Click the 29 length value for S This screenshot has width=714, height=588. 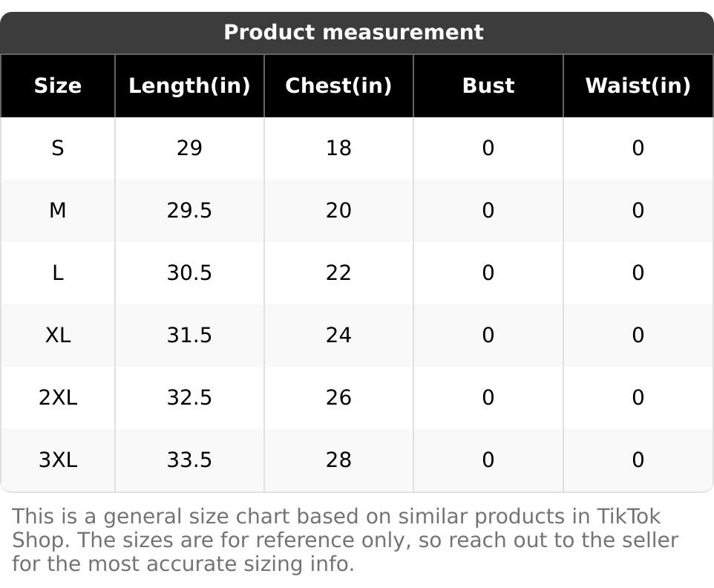(189, 148)
